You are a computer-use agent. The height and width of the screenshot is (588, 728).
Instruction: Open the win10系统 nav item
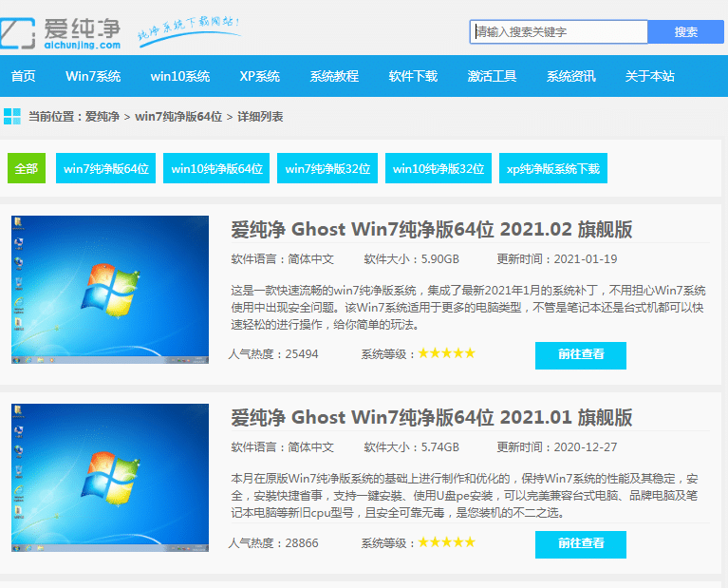tap(180, 76)
